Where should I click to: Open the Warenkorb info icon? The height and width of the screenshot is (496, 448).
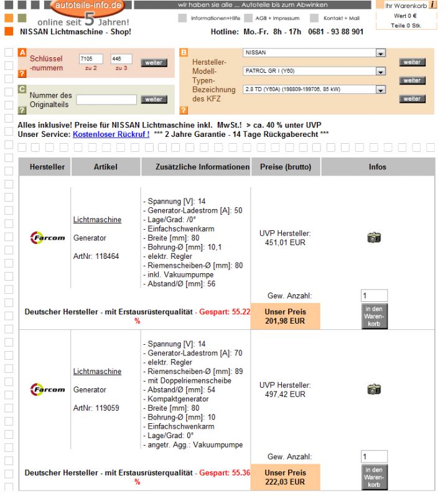tap(432, 5)
